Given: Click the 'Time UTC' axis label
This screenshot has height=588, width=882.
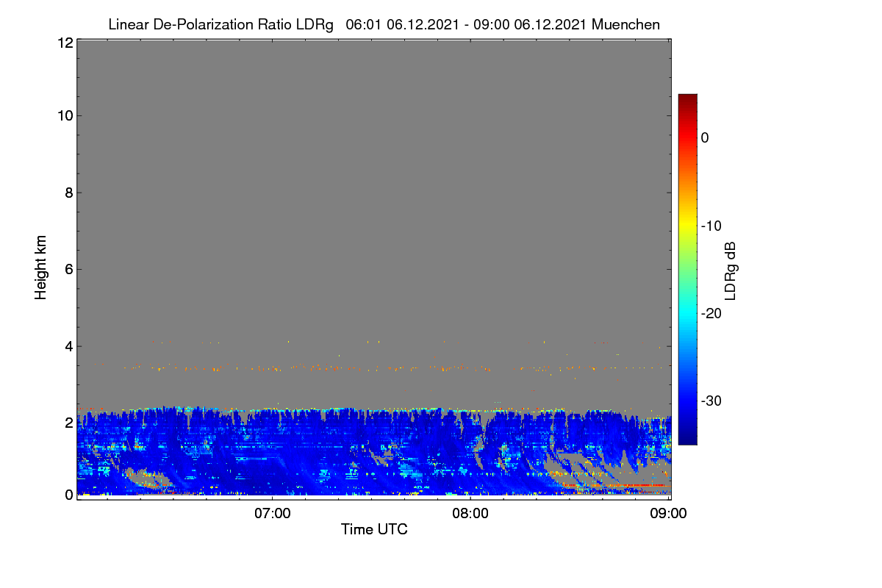Looking at the screenshot, I should click(x=374, y=528).
